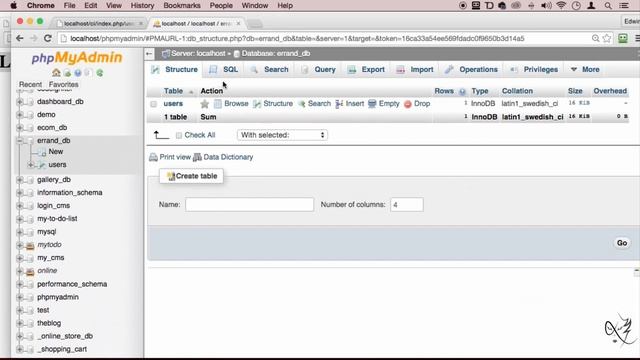Collapse navigation panel arrow icon

pos(149,54)
